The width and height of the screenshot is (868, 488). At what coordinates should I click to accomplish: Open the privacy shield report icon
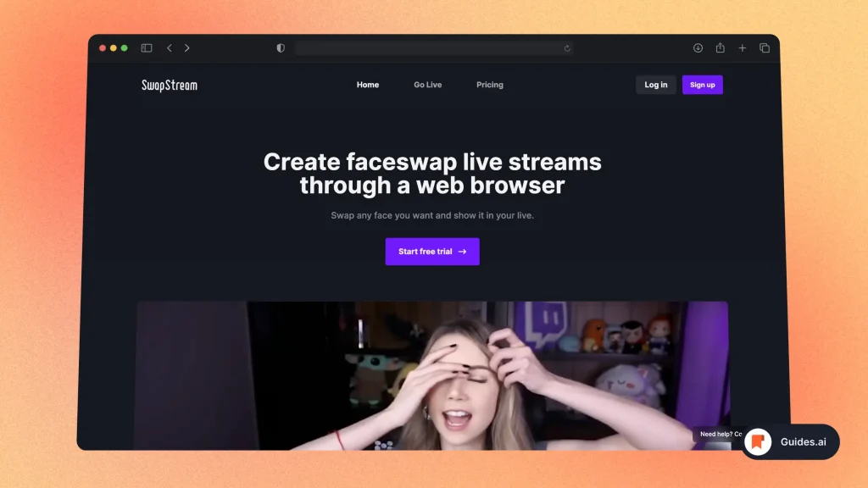[x=281, y=48]
